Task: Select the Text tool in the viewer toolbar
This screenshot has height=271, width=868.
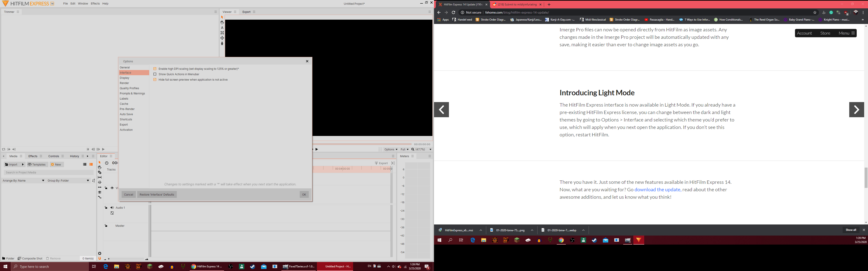Action: 222,27
